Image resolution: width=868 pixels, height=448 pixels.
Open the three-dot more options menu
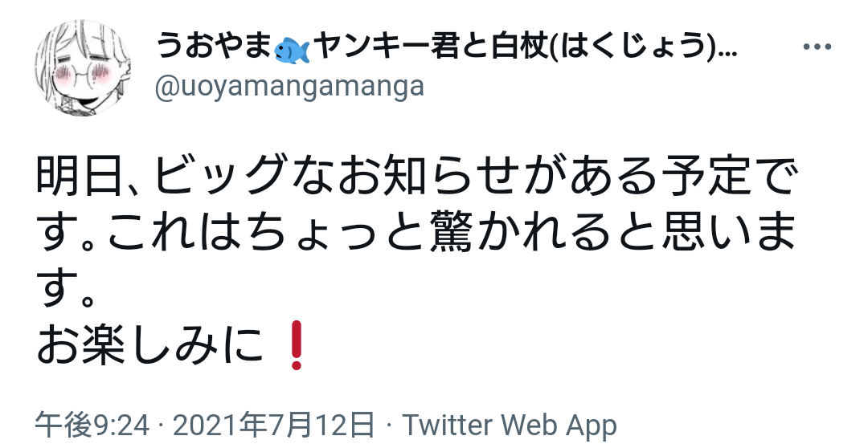(x=817, y=47)
